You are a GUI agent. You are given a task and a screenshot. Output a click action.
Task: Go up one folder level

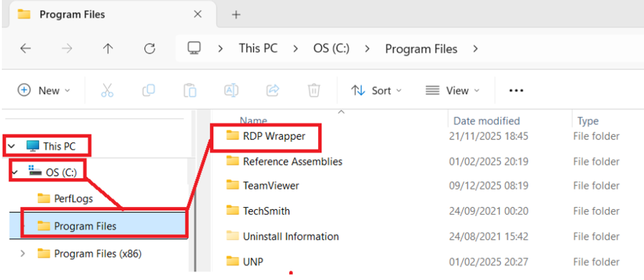click(108, 48)
